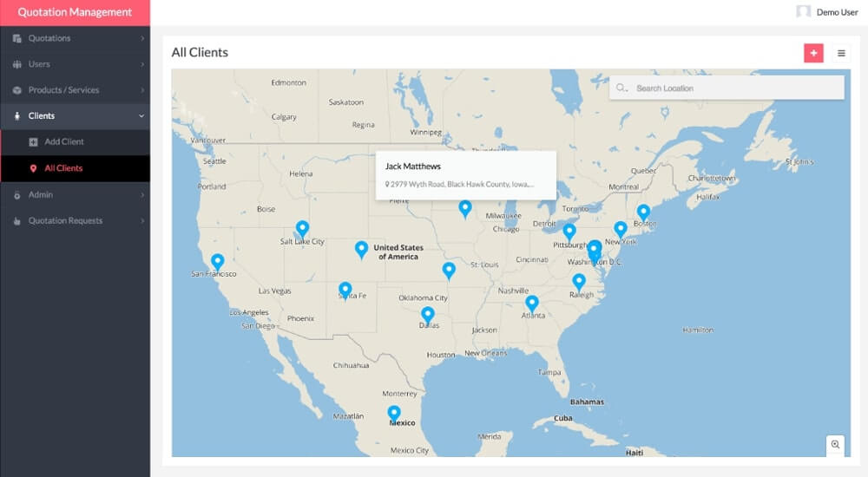Click the map zoom magnifier icon
This screenshot has width=868, height=477.
point(835,444)
